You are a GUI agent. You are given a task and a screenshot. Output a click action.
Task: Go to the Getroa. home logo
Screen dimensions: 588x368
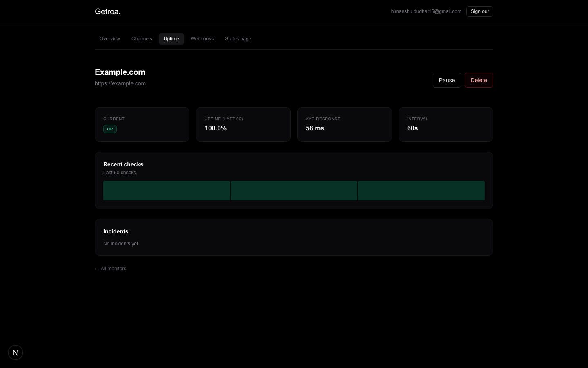(x=107, y=11)
